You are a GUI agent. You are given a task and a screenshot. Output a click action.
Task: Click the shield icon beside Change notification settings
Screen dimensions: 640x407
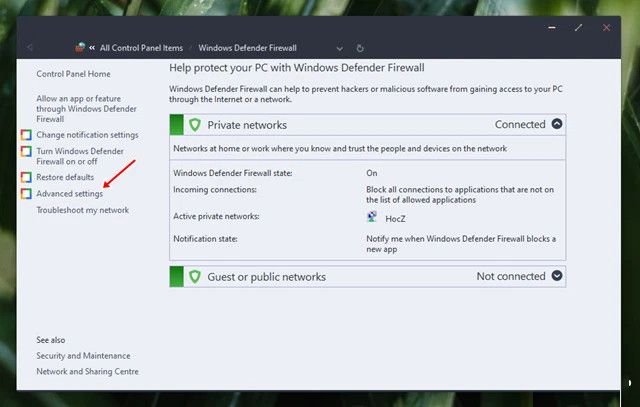26,135
